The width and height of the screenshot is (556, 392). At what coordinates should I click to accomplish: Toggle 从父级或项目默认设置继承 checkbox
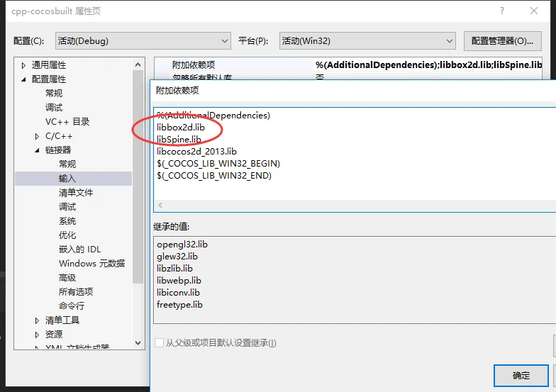click(x=160, y=343)
